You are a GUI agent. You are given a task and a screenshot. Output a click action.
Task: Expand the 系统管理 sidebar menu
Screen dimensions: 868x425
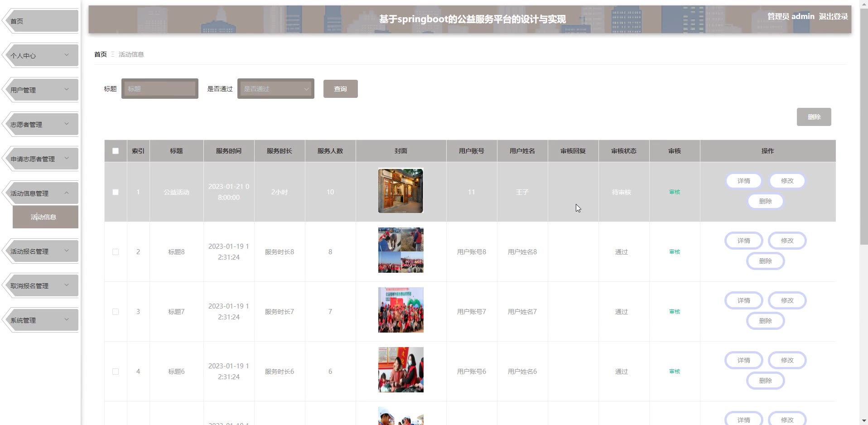[x=41, y=320]
